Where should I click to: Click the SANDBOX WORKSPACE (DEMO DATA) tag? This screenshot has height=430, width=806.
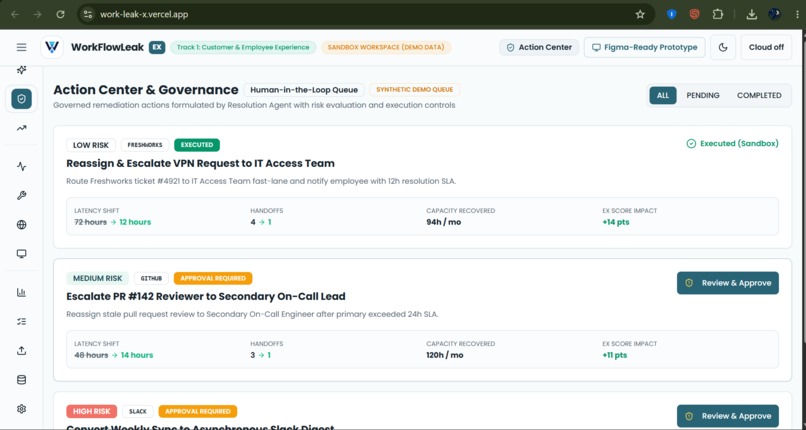[x=386, y=47]
